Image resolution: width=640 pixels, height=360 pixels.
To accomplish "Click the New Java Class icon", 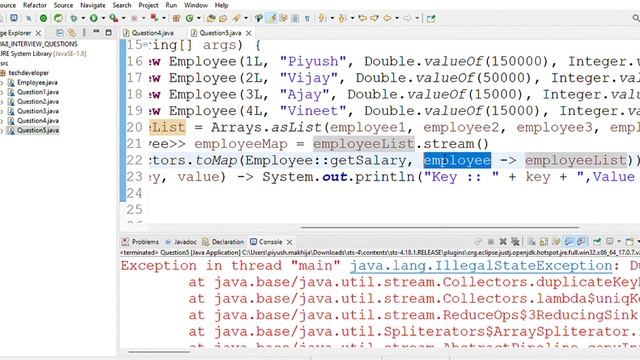I will click(189, 18).
